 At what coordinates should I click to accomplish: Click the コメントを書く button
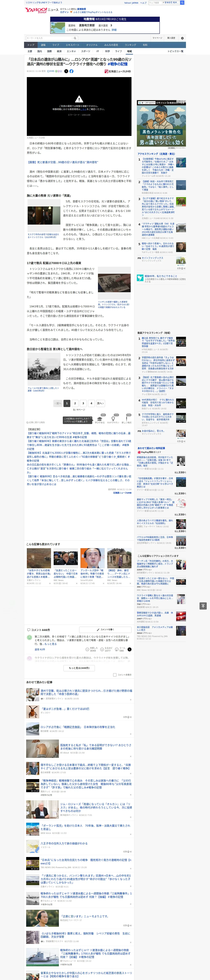tap(105, 630)
